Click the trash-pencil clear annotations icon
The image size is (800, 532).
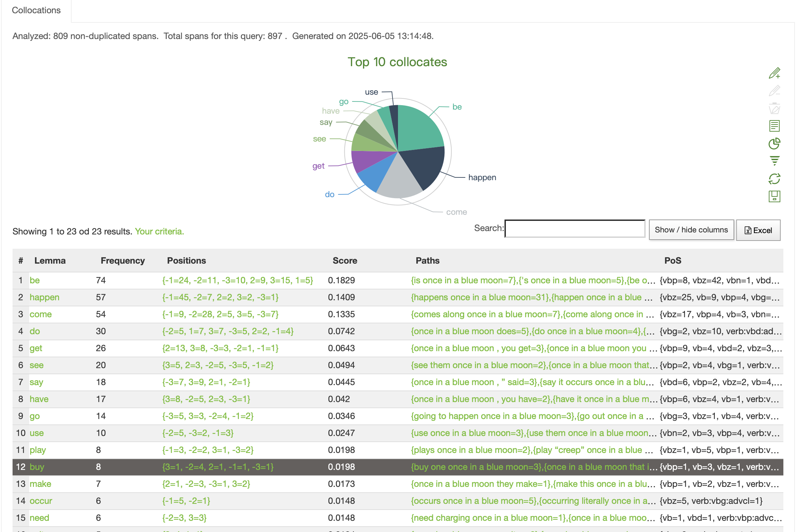click(774, 108)
